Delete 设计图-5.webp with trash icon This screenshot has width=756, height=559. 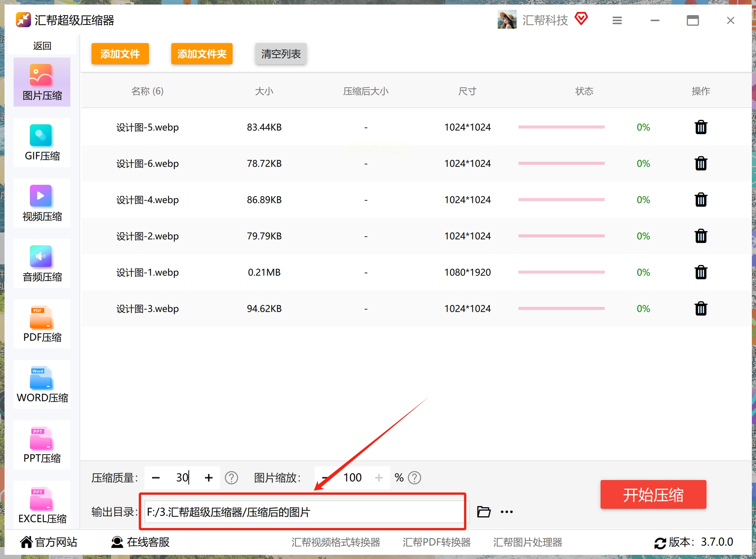[x=700, y=127]
